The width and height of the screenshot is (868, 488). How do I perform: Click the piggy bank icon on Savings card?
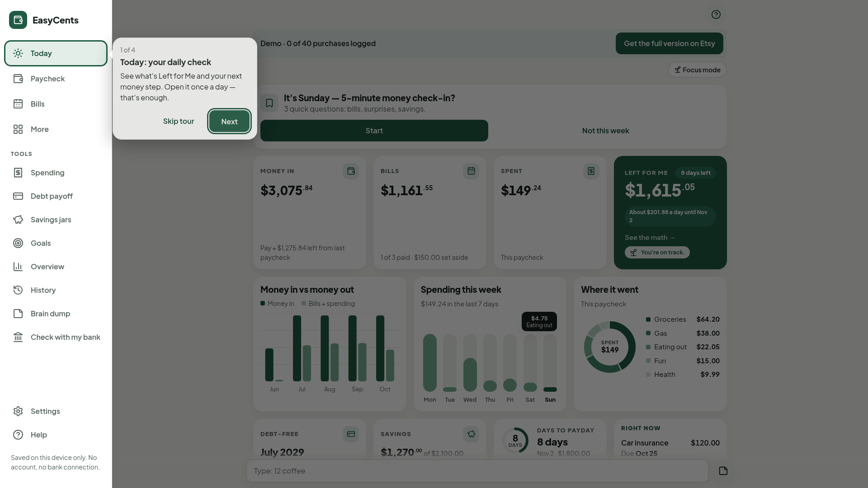[x=471, y=434]
